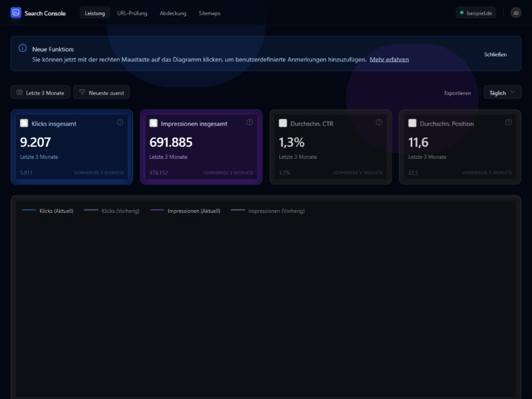Open the Abdeckung section
Image resolution: width=532 pixels, height=399 pixels.
(173, 13)
